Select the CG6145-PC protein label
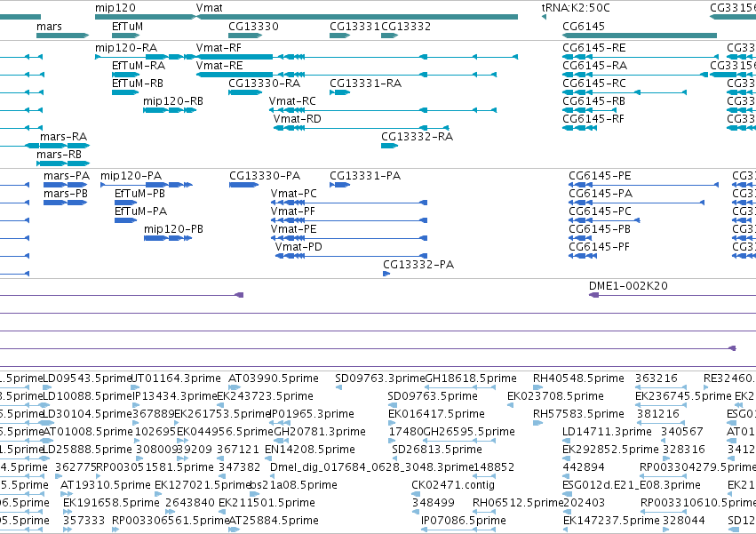Viewport: 756px width, 534px height. point(600,211)
